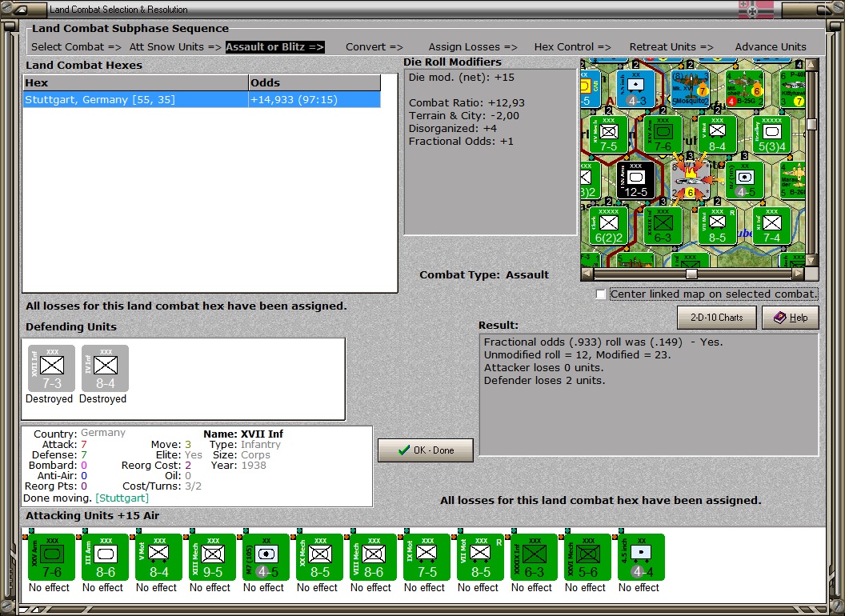Click Stuttgart combat hex with flame marker
845x616 pixels.
(x=691, y=180)
